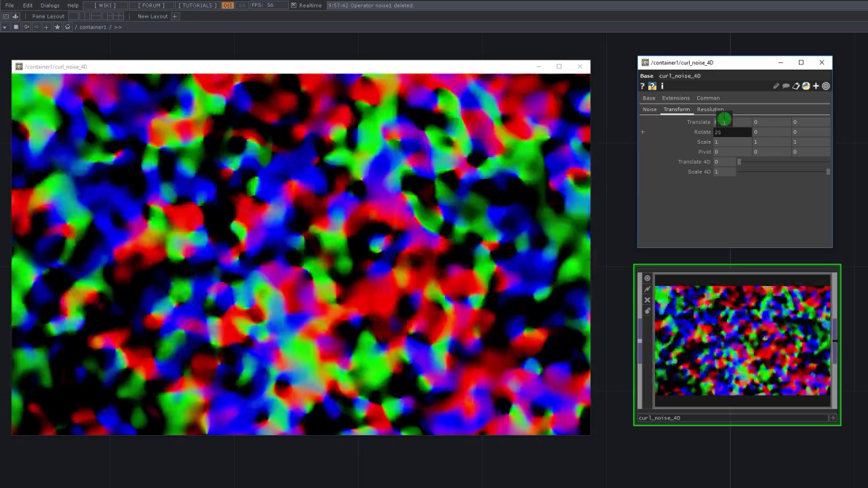Image resolution: width=868 pixels, height=488 pixels.
Task: Click the star bookmark icon in path bar
Action: [58, 27]
